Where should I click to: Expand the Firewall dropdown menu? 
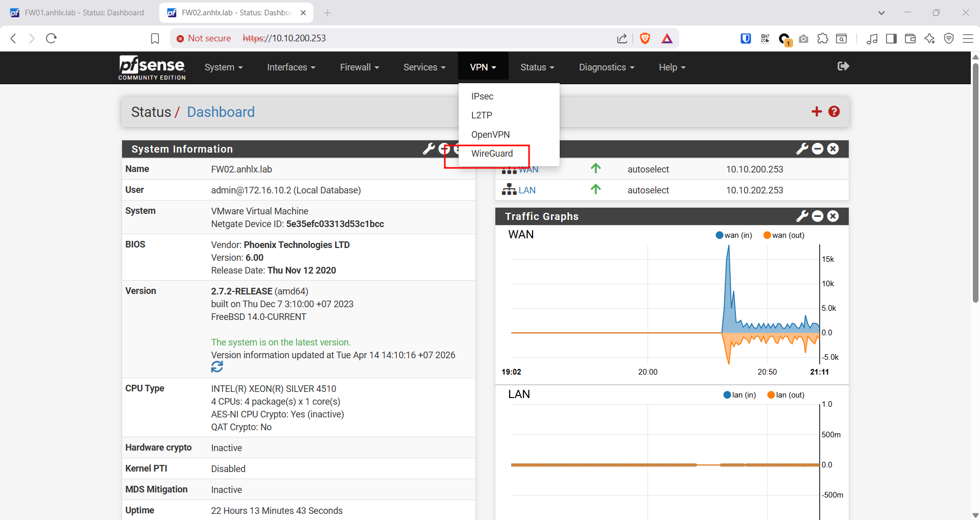click(359, 67)
